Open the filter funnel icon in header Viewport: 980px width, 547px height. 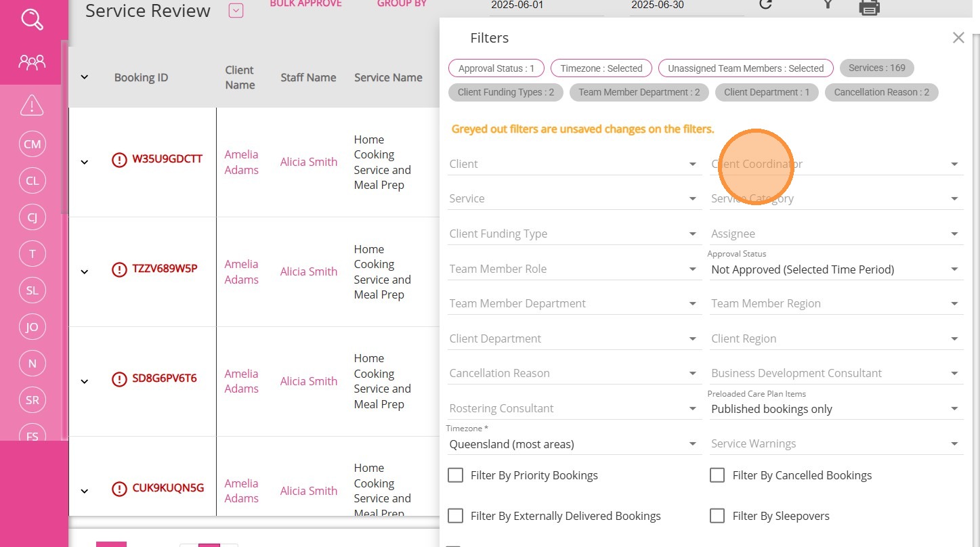click(x=827, y=5)
